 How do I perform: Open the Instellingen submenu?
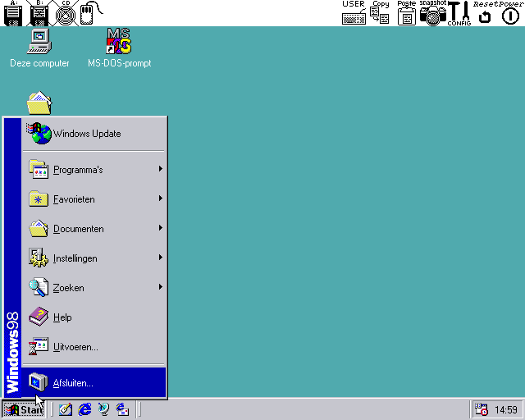point(94,258)
